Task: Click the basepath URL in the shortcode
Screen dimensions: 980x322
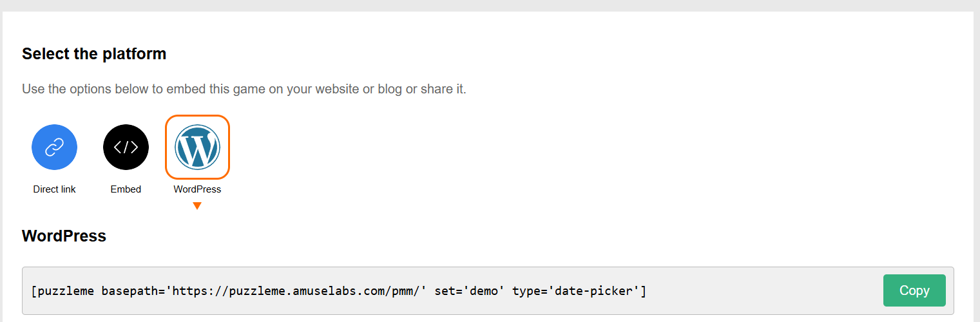Action: 296,291
